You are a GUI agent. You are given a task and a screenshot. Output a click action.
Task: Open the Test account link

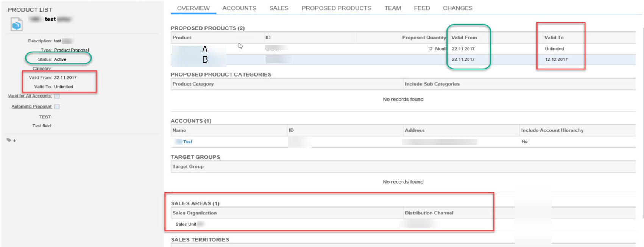[x=187, y=142]
